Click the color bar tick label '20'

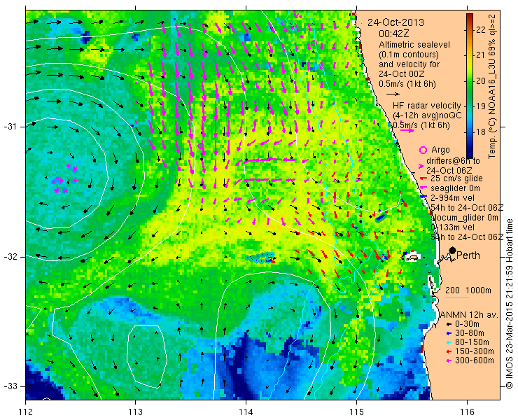pos(482,81)
